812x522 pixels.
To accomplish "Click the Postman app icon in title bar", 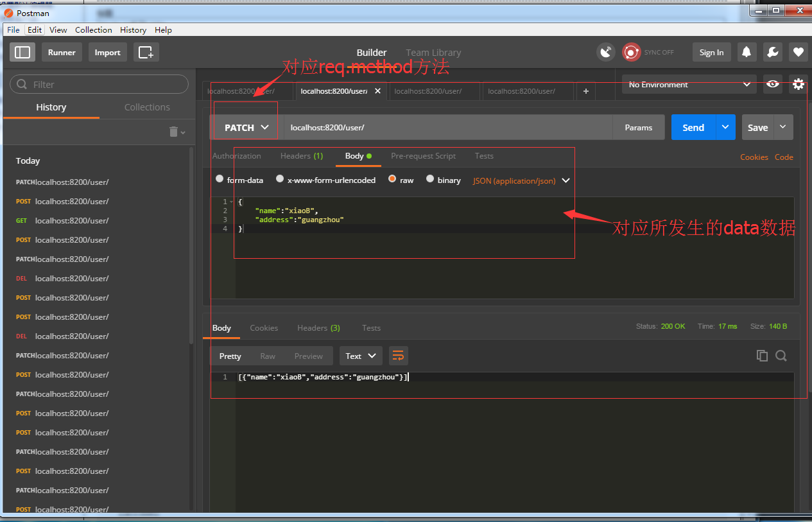I will point(9,13).
